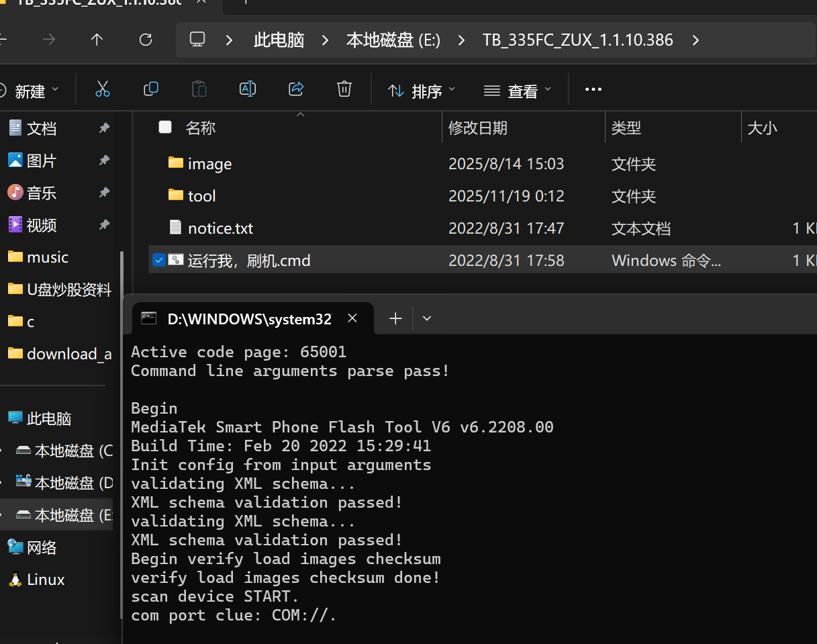Expand chevron after 此电脑 in address bar
Image resolution: width=817 pixels, height=644 pixels.
326,40
